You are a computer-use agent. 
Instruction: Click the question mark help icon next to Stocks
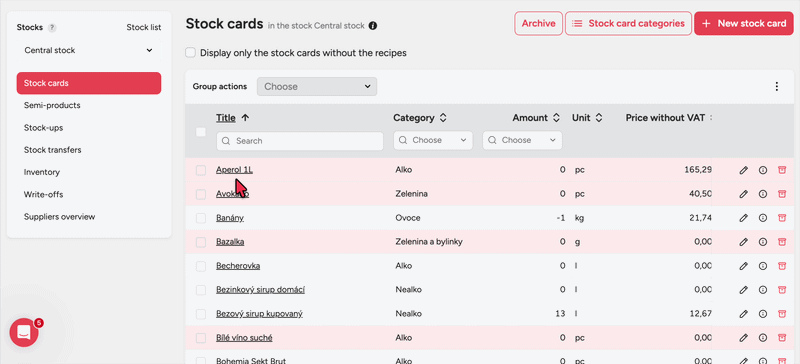pos(52,28)
